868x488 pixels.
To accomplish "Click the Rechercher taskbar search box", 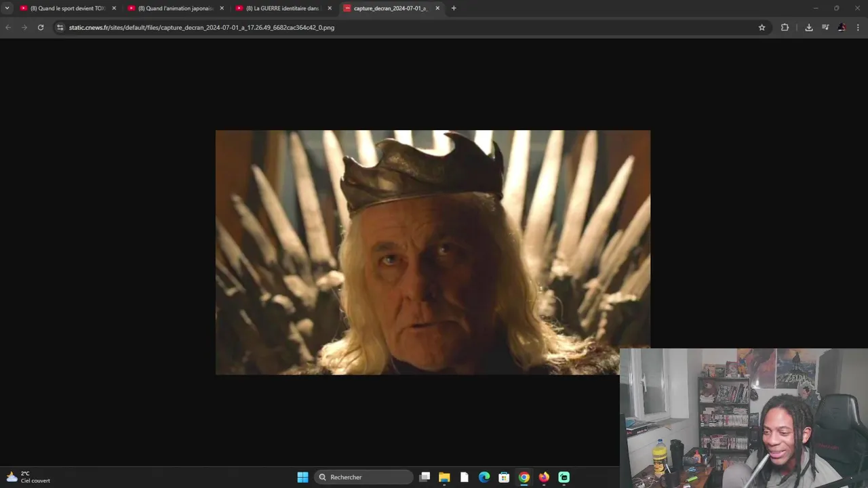I will click(x=364, y=477).
